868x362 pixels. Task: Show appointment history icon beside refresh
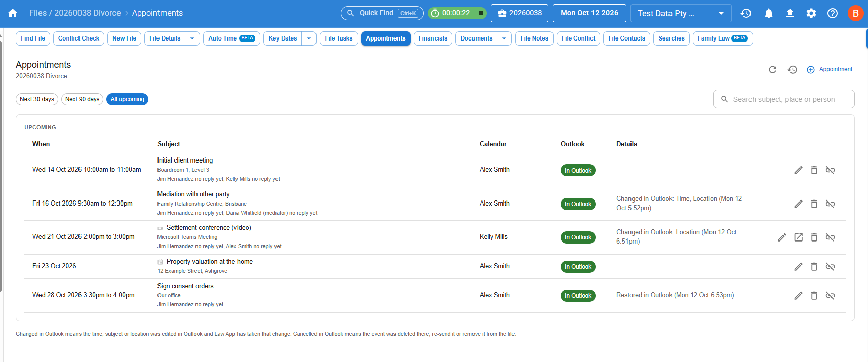tap(793, 70)
